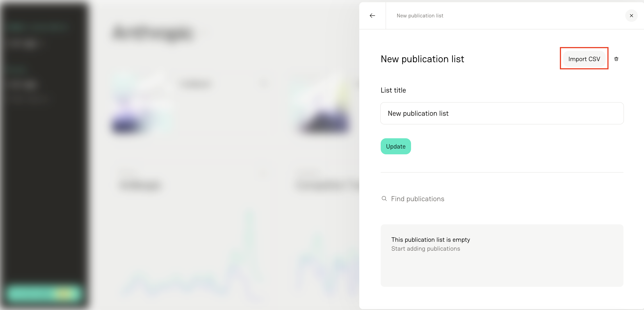The width and height of the screenshot is (644, 310).
Task: Focus the List title input field
Action: pyautogui.click(x=502, y=114)
